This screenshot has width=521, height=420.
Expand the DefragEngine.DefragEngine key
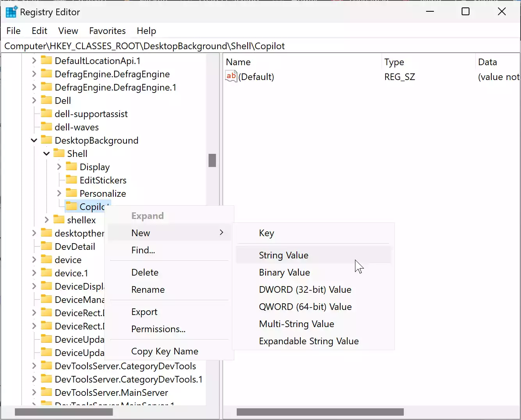(34, 74)
